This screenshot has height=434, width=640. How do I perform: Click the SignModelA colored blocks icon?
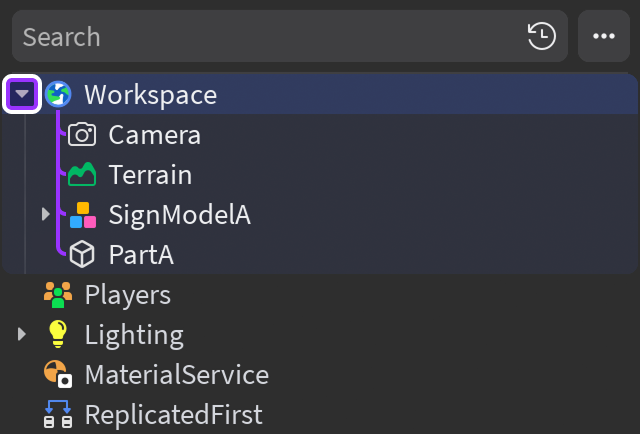(x=83, y=215)
